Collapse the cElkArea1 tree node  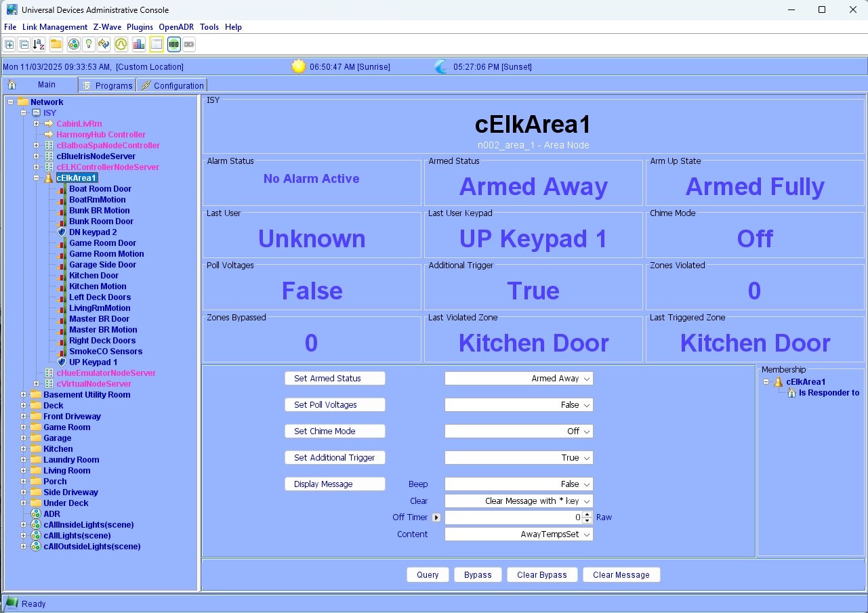(x=37, y=178)
